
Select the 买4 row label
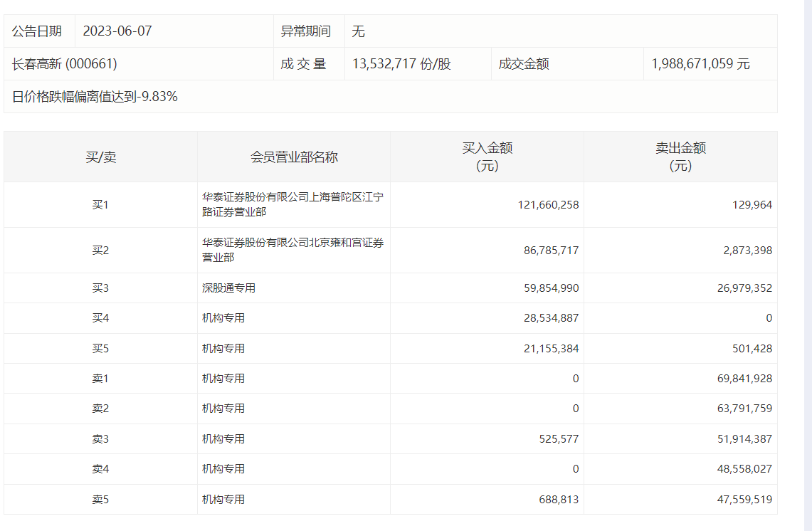point(100,318)
